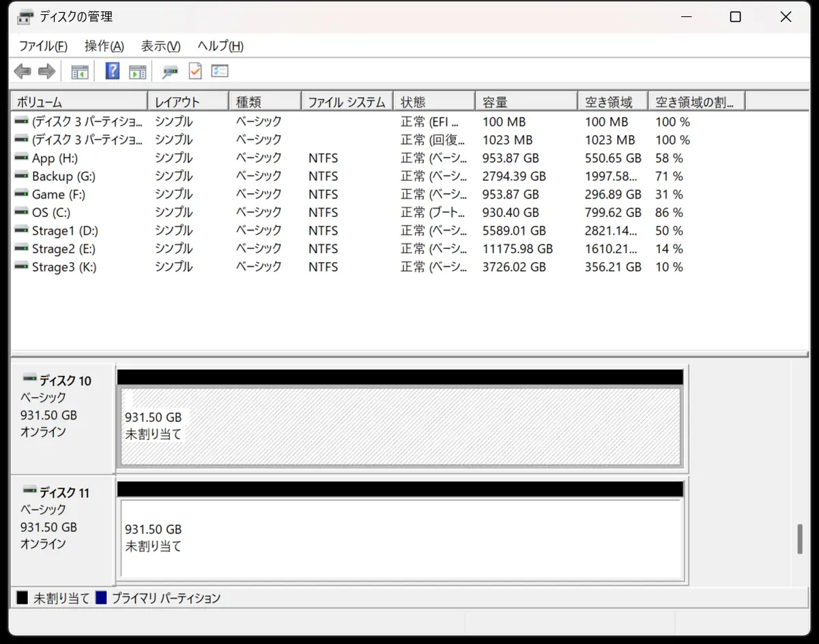Click the Disk Management app icon in title bar

click(25, 17)
